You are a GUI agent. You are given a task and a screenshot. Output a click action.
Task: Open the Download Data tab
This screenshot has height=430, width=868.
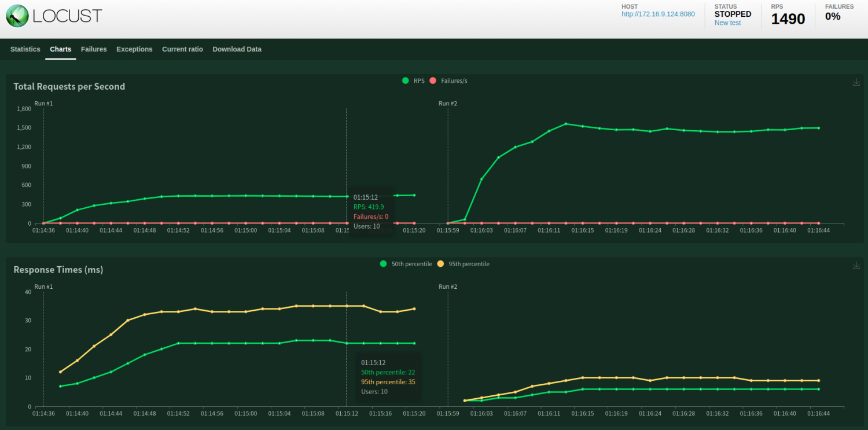point(237,49)
